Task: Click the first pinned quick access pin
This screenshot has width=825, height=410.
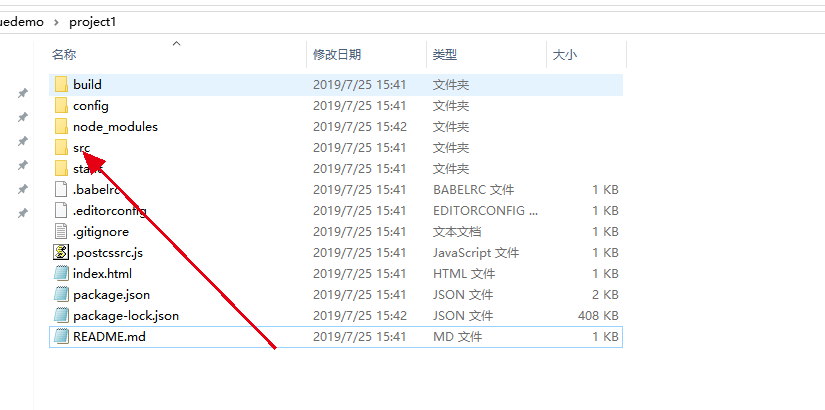Action: coord(22,93)
